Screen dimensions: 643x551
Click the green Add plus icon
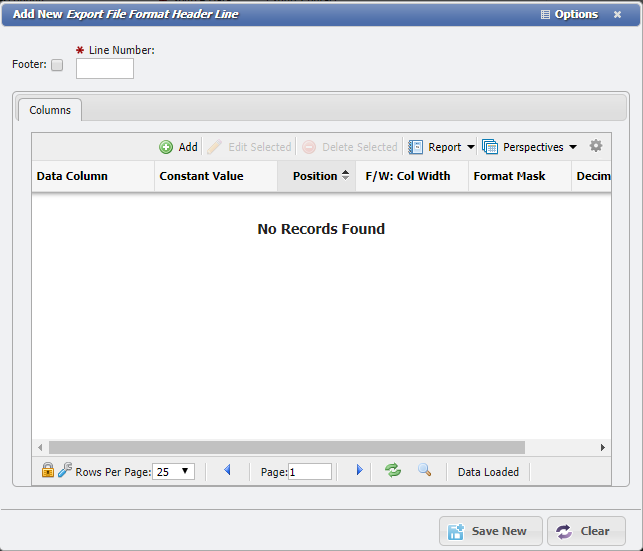coord(166,147)
